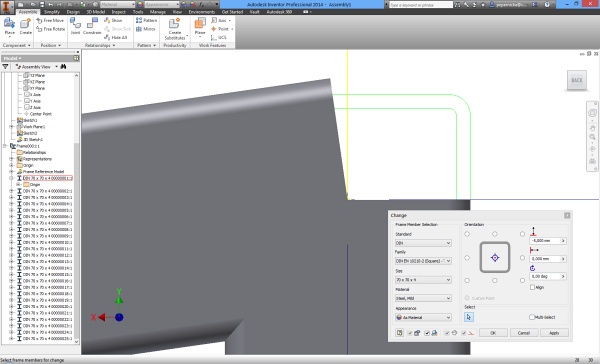
Task: Switch to the Design ribbon tab
Action: (x=73, y=12)
